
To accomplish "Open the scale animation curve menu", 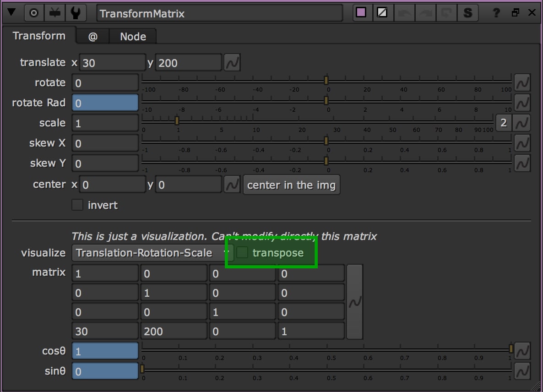I will pos(522,123).
